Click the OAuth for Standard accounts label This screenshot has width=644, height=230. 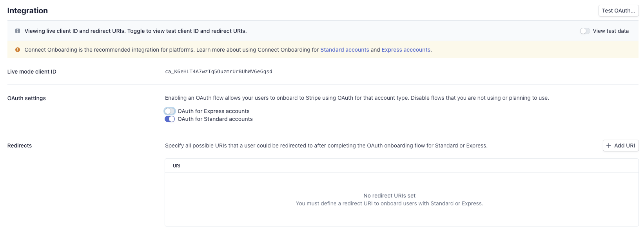click(x=215, y=119)
